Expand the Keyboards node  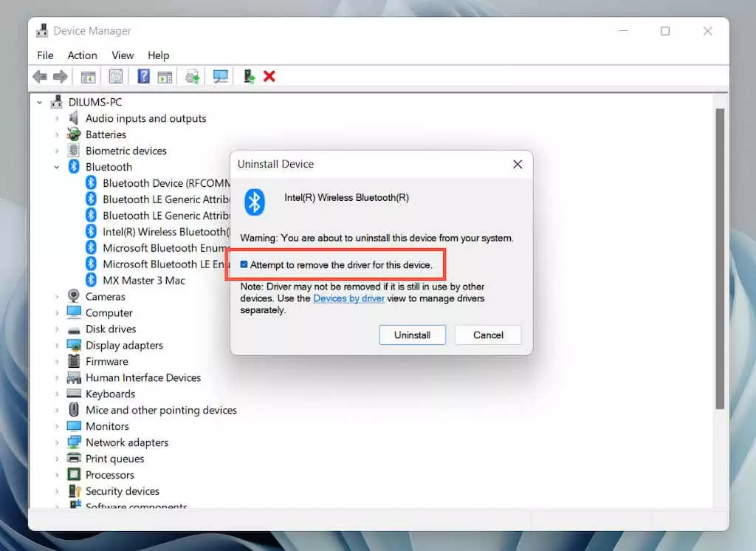pyautogui.click(x=56, y=394)
